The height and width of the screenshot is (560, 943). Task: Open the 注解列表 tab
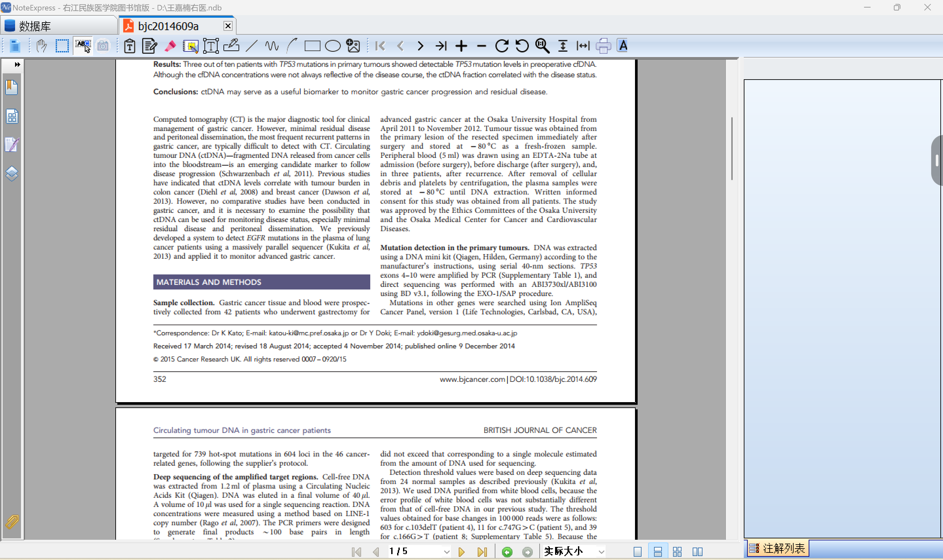point(778,548)
